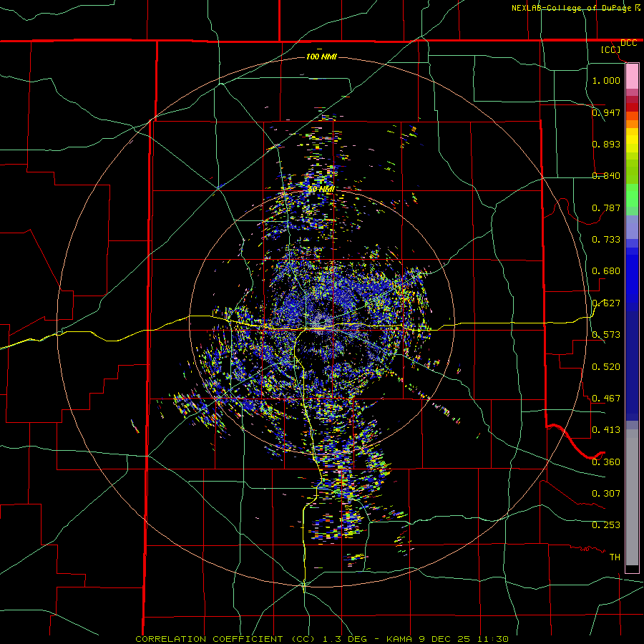The height and width of the screenshot is (644, 644).
Task: Click the 0.467 legend value
Action: (x=606, y=399)
